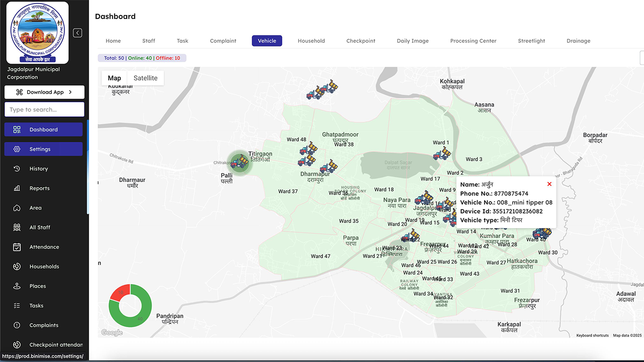Open the Processing Center tab
644x362 pixels.
[473, 41]
